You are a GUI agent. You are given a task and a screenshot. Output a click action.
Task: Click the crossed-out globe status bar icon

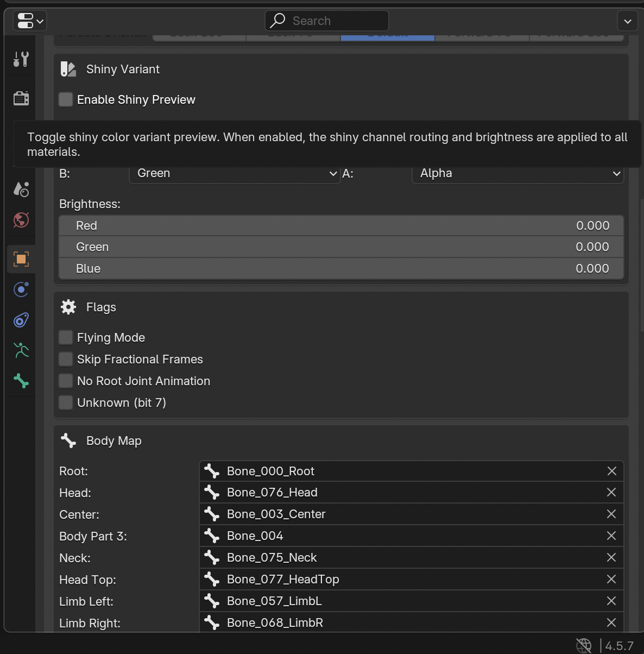pyautogui.click(x=584, y=645)
